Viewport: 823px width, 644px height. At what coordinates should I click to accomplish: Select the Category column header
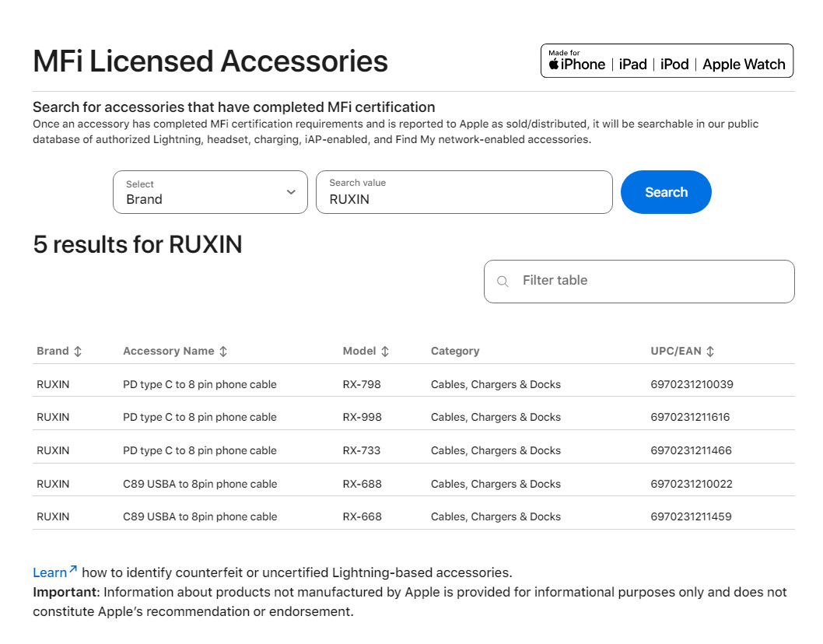click(455, 352)
